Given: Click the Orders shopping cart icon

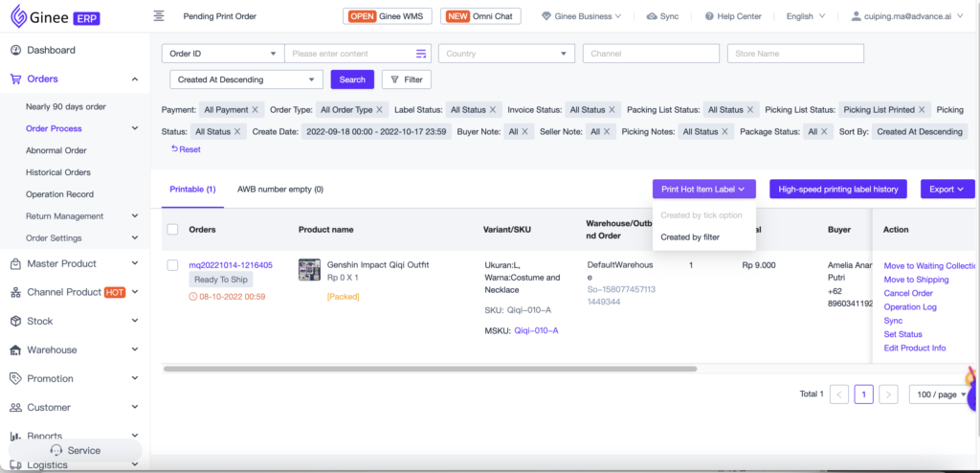Looking at the screenshot, I should pyautogui.click(x=15, y=79).
